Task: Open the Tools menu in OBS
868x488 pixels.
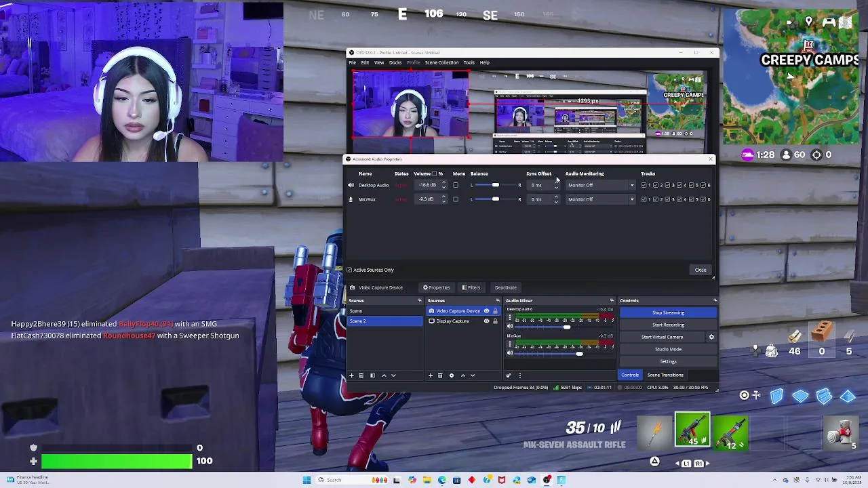Action: pos(469,62)
